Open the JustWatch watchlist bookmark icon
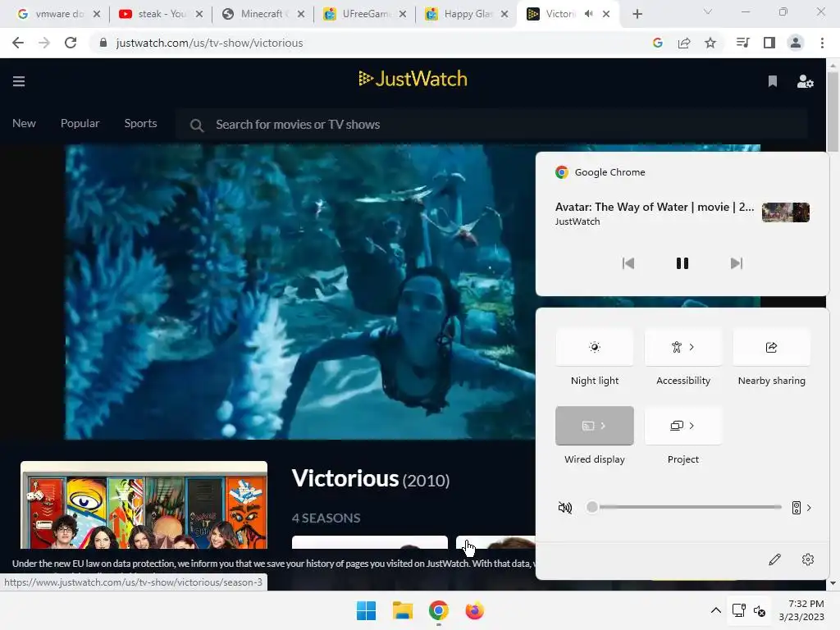840x630 pixels. click(772, 81)
